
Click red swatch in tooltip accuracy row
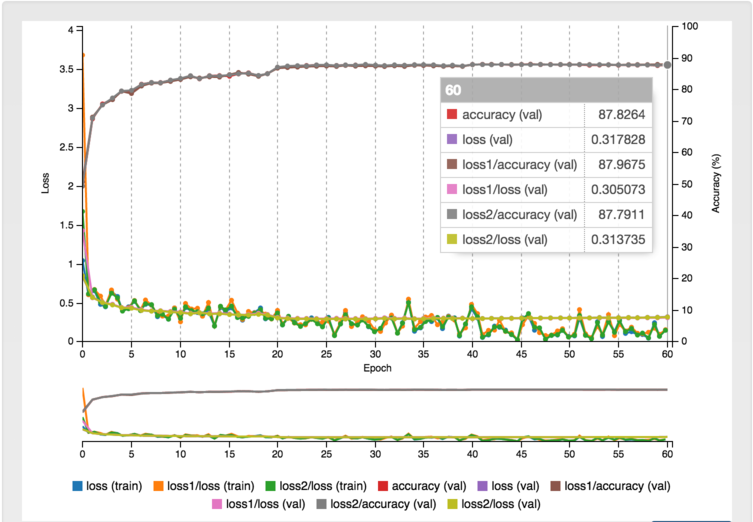(452, 114)
